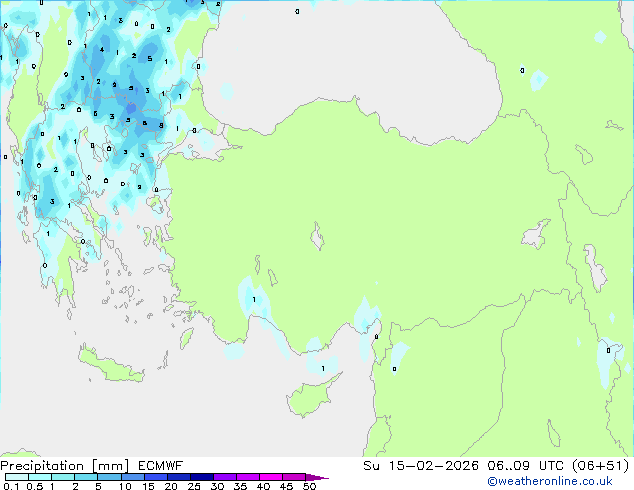
Task: Click the '10' legend scale label
Action: coord(125,486)
